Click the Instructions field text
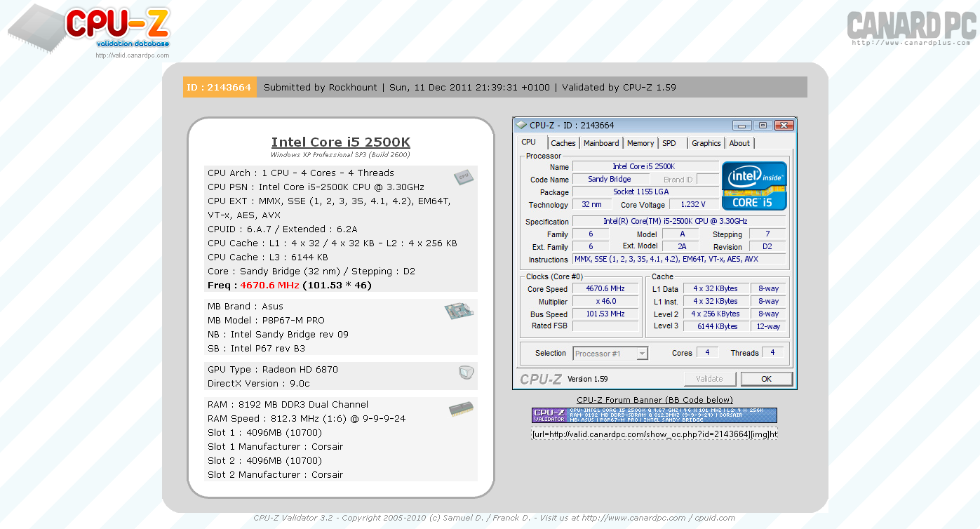Viewport: 980px width, 529px height. tap(679, 260)
